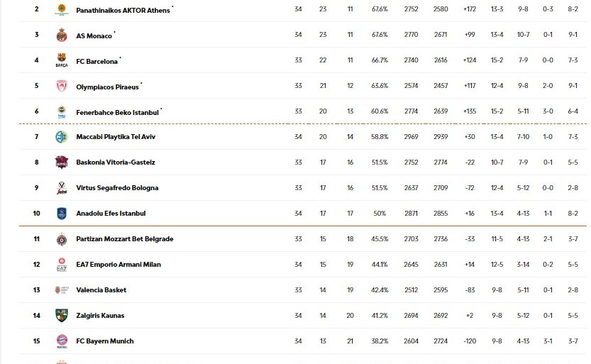Click the Partizan Mozzart Bet Belgrade logo

click(61, 239)
